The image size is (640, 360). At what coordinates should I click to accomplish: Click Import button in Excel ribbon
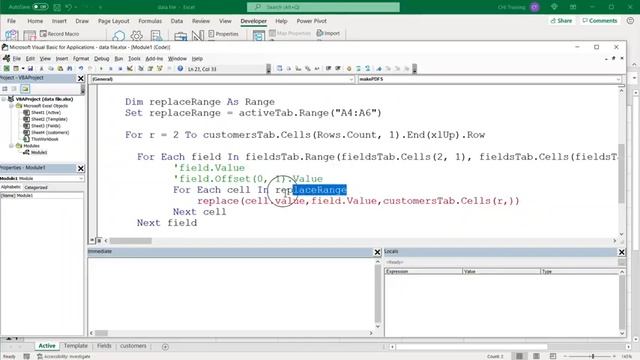tap(328, 33)
